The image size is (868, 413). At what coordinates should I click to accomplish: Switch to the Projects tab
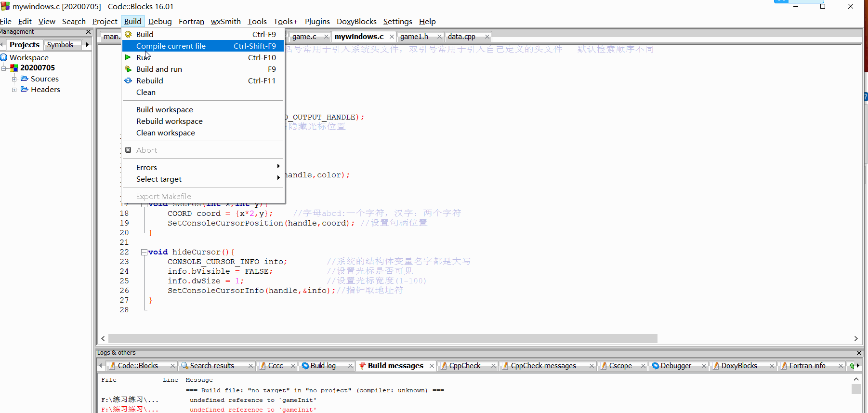[24, 44]
